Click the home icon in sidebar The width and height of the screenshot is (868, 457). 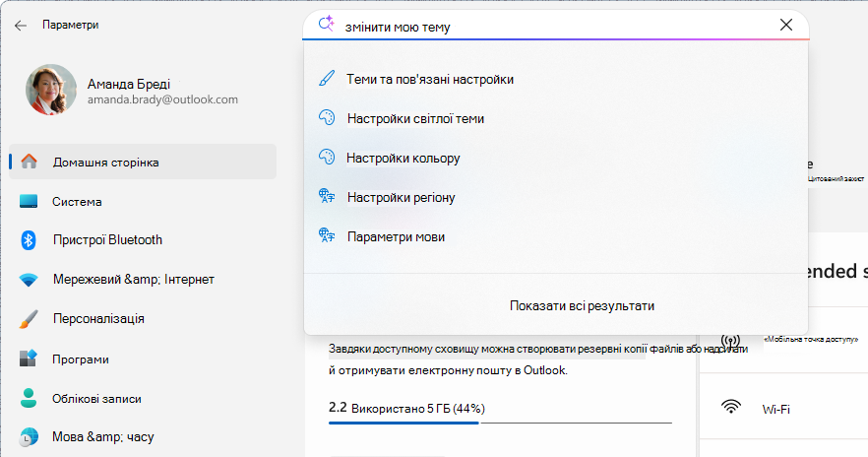(29, 162)
